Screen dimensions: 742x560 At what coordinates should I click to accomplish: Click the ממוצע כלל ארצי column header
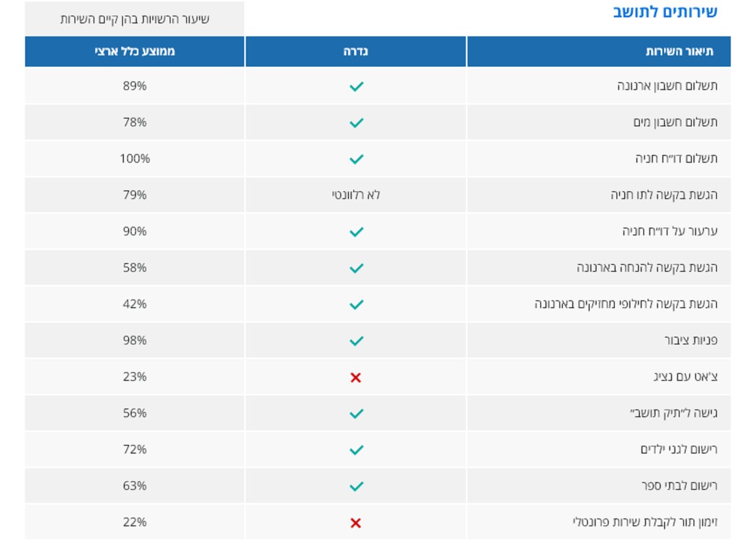point(135,51)
